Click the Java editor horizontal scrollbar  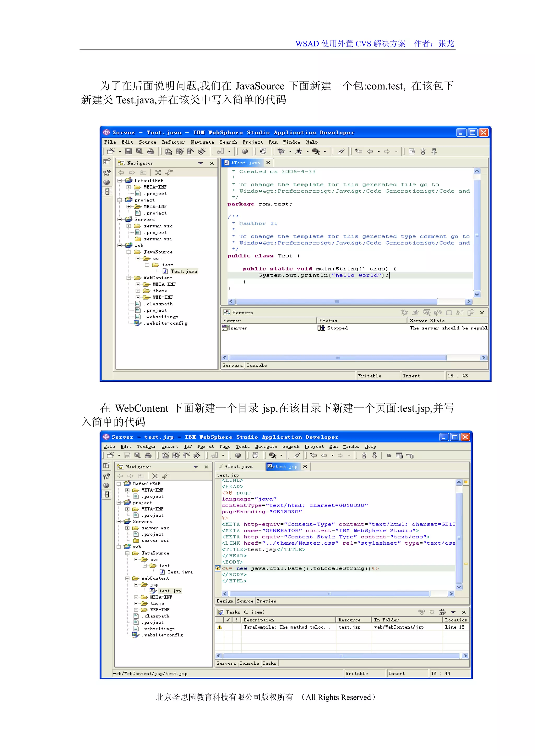coord(337,301)
